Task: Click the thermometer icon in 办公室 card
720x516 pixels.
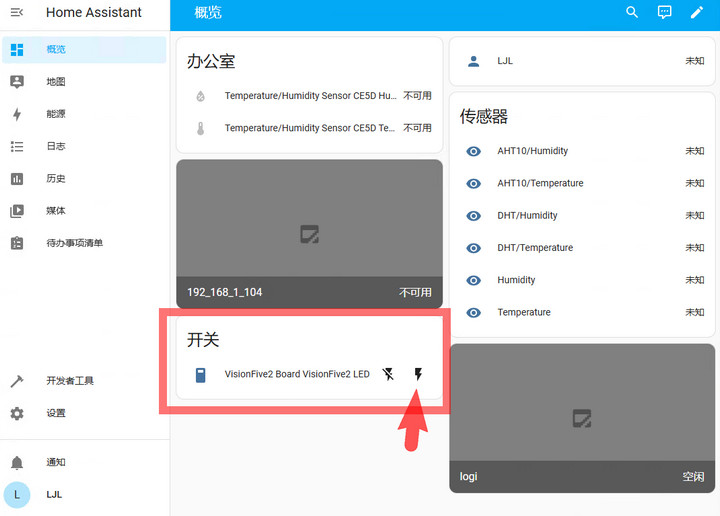Action: [201, 128]
